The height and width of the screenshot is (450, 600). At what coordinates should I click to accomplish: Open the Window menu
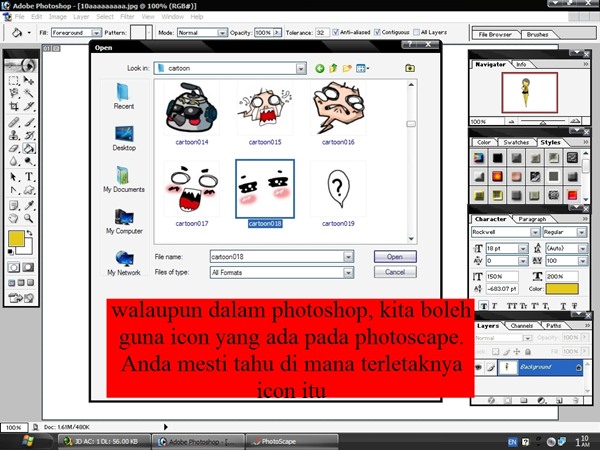pos(172,17)
